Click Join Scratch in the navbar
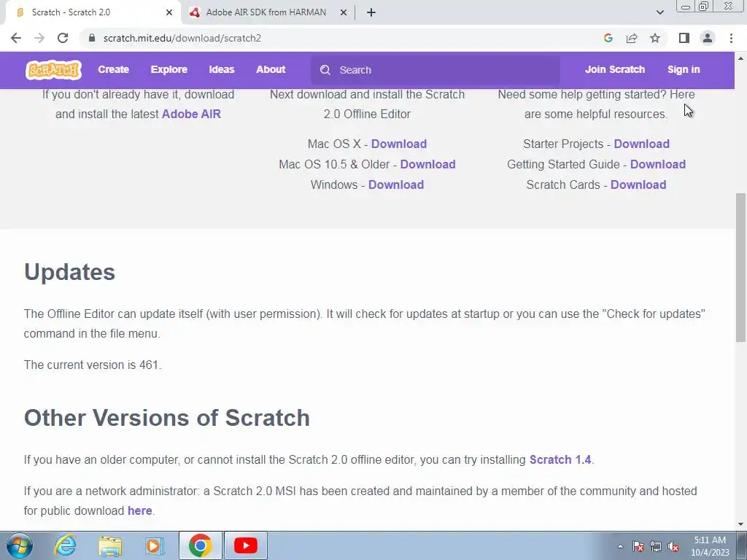This screenshot has width=747, height=560. click(x=614, y=69)
